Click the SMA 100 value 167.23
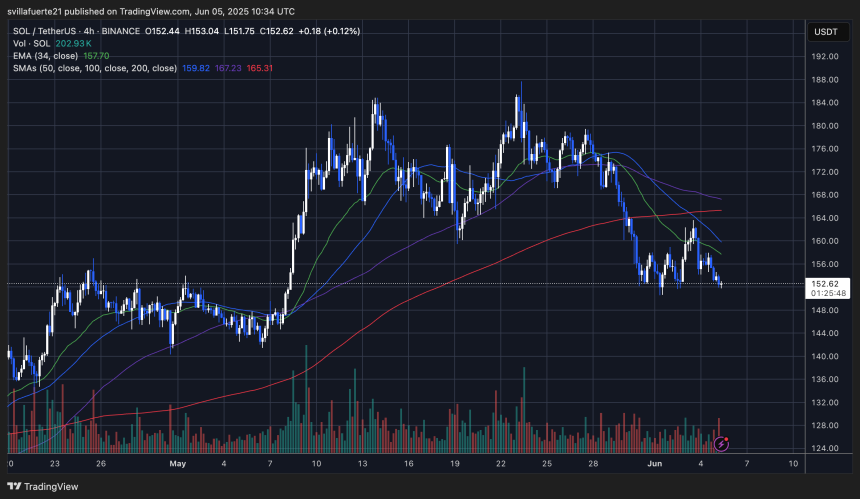Screen dimensions: 860x499 pyautogui.click(x=228, y=68)
